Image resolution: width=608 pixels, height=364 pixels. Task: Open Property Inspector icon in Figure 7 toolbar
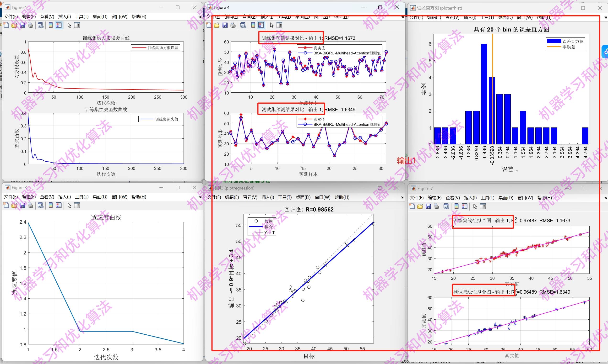tap(483, 206)
